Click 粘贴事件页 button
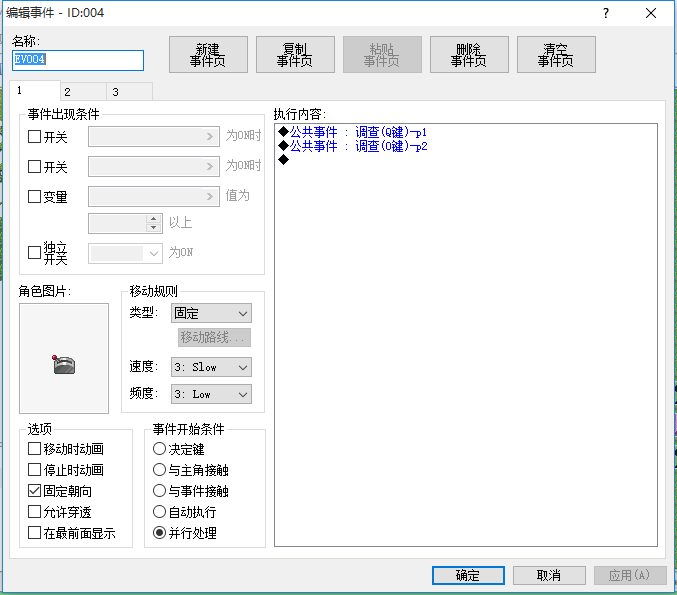 [382, 55]
